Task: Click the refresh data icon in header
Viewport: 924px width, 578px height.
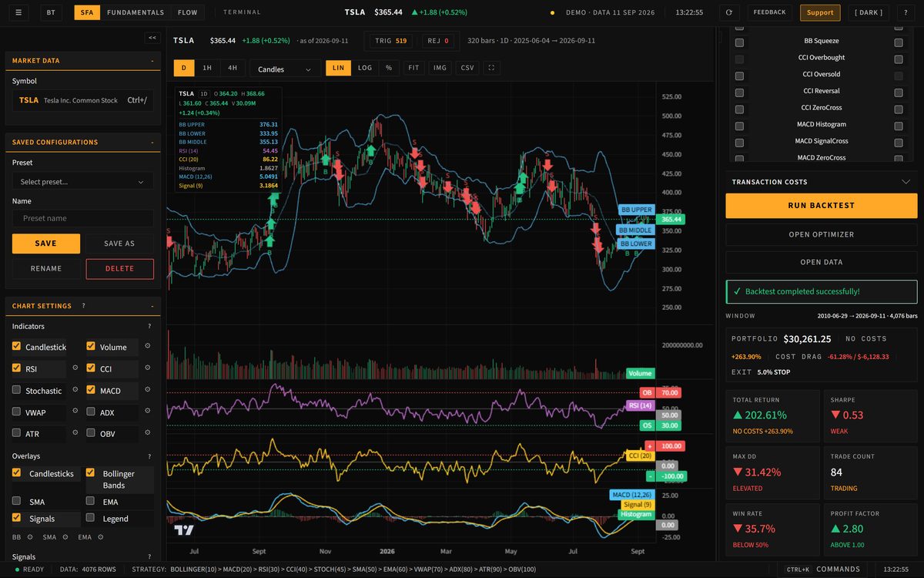Action: tap(729, 12)
